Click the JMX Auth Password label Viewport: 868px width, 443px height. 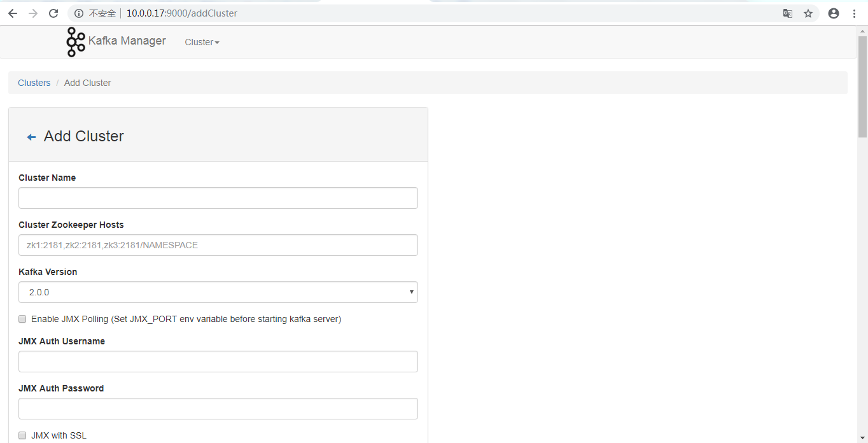point(61,388)
